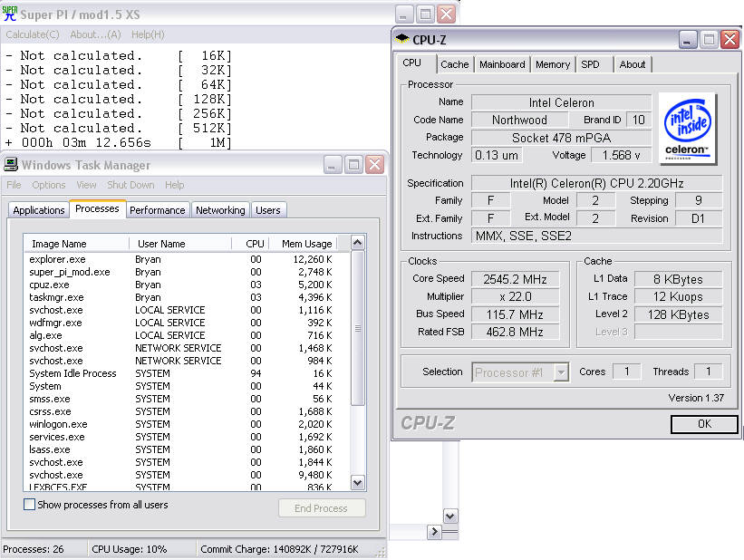Switch to Performance tab
Image resolution: width=744 pixels, height=560 pixels.
click(157, 209)
